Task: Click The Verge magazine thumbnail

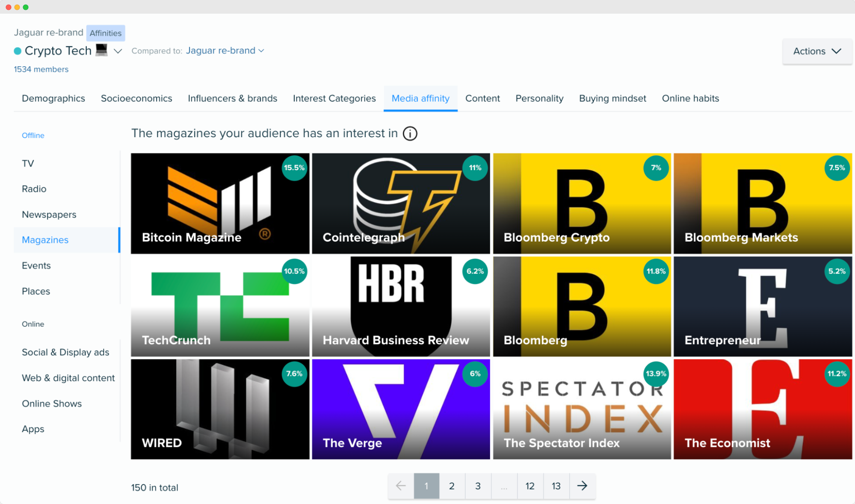Action: pyautogui.click(x=401, y=410)
